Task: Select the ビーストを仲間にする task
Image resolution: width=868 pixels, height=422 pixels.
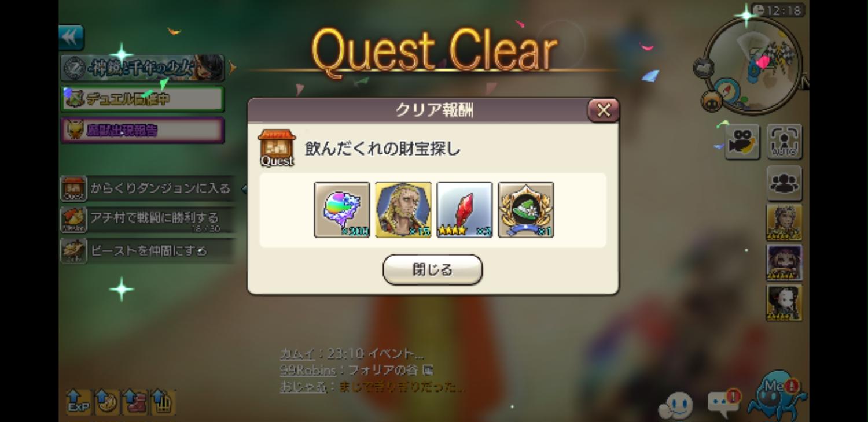Action: 148,251
